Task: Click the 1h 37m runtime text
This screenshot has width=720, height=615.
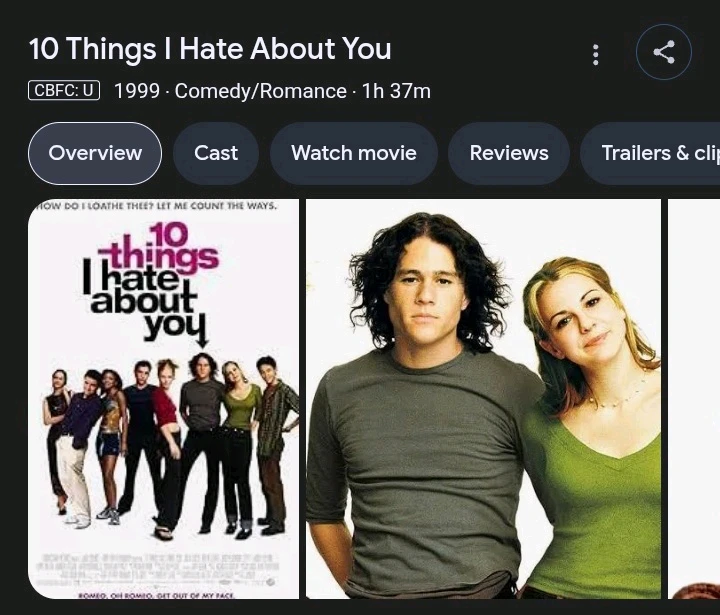Action: click(396, 91)
